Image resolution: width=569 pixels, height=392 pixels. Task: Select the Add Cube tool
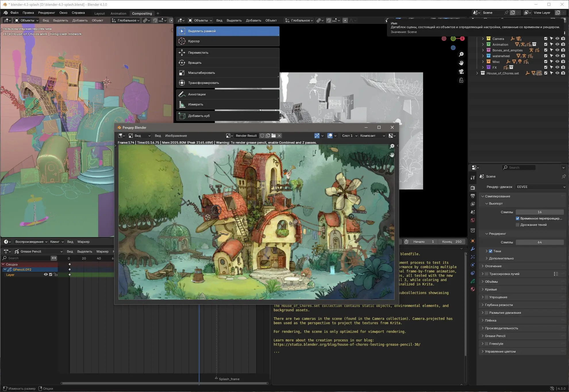point(199,116)
